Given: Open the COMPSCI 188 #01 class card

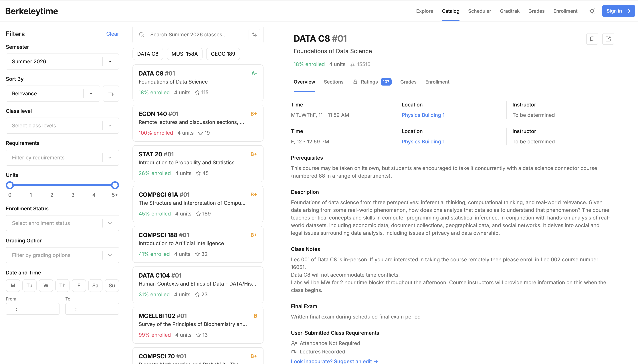Looking at the screenshot, I should pos(198,244).
